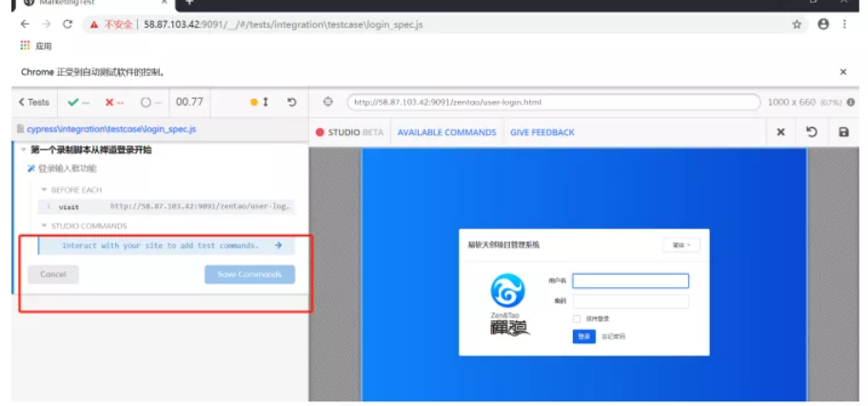The height and width of the screenshot is (406, 868).
Task: Restart studio recording with the undo icon
Action: [812, 132]
